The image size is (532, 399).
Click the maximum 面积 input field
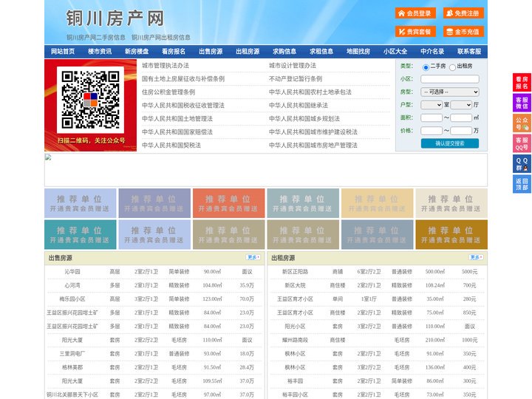click(461, 117)
